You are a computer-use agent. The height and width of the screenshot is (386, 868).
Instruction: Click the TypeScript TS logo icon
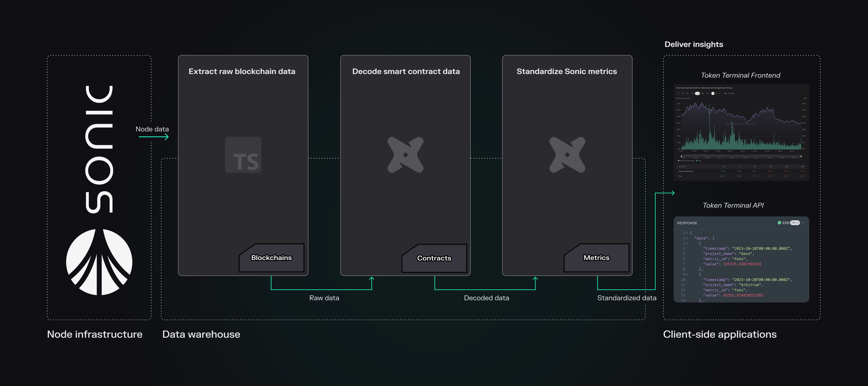point(243,155)
